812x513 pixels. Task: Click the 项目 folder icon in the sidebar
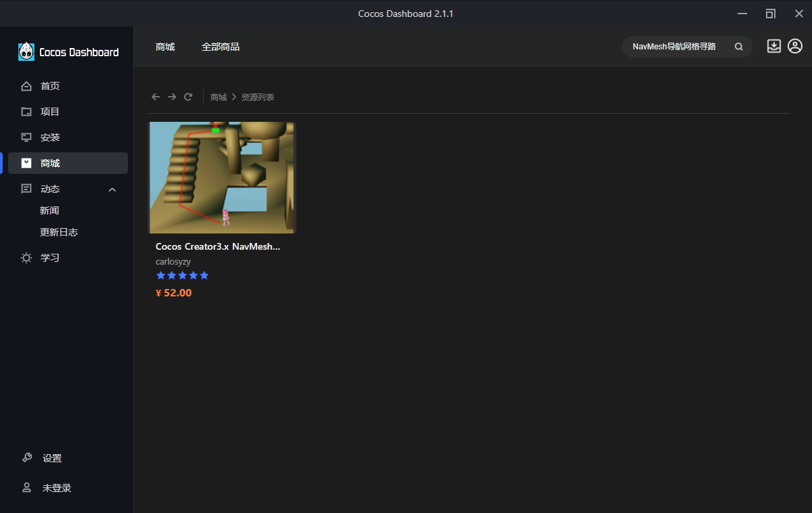[26, 112]
